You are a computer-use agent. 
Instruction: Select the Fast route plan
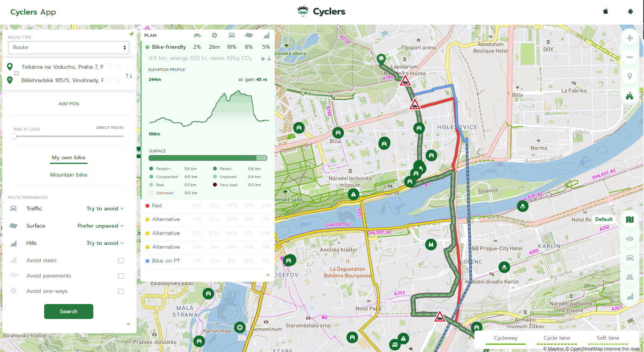coord(157,206)
